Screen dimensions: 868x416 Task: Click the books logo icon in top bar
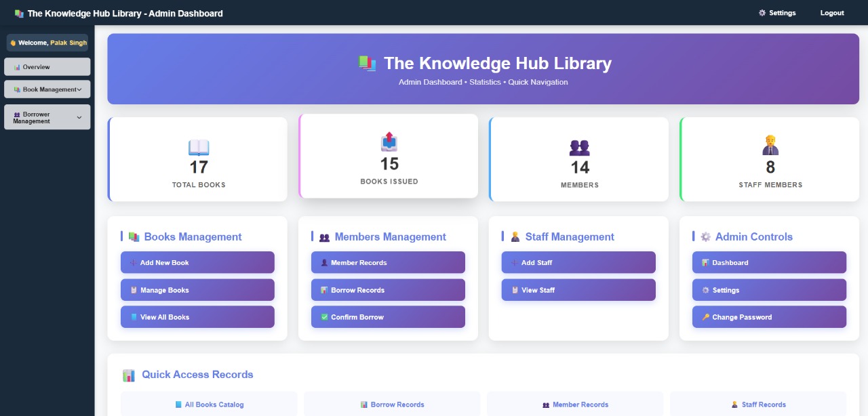point(19,13)
